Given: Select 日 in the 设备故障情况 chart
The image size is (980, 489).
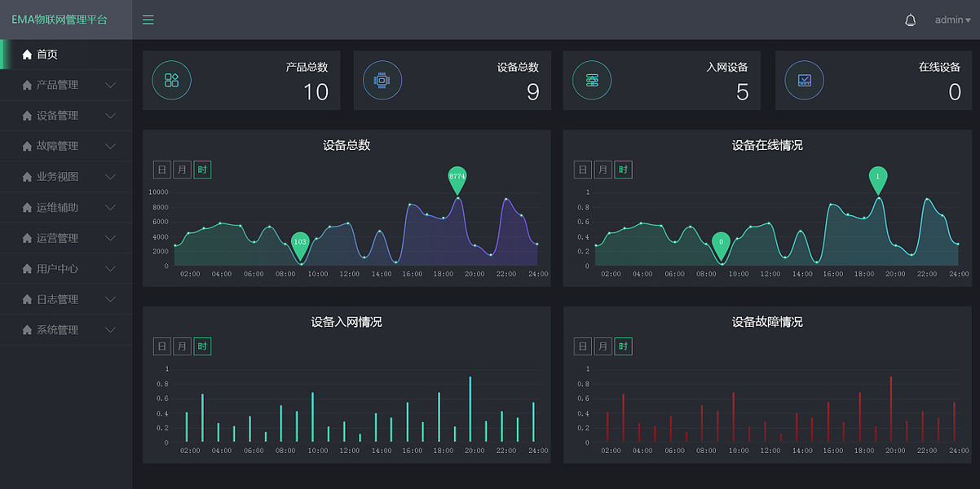Looking at the screenshot, I should [583, 346].
